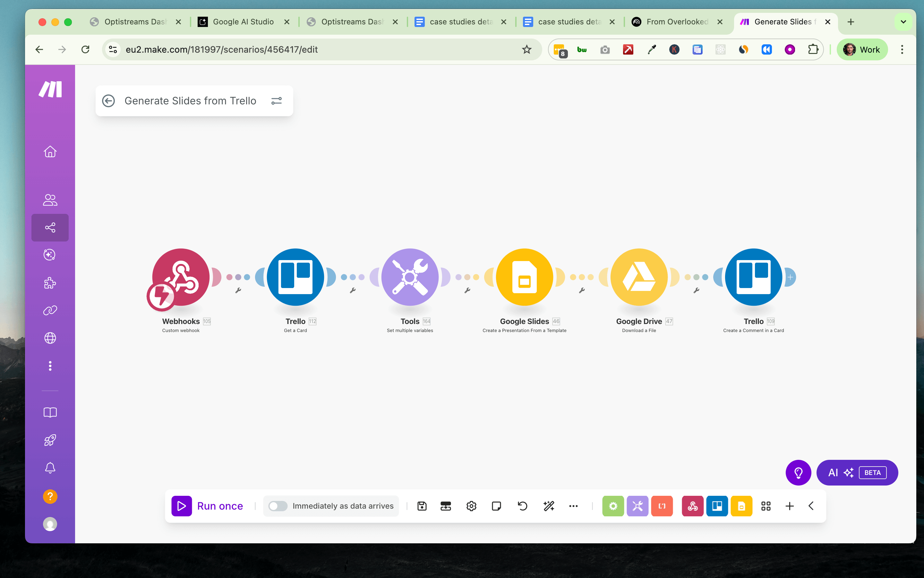
Task: Expand the tab search dropdown arrow
Action: pyautogui.click(x=903, y=22)
